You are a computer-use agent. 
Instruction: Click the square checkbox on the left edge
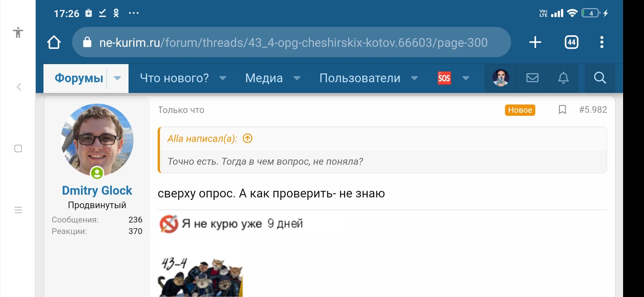(18, 148)
